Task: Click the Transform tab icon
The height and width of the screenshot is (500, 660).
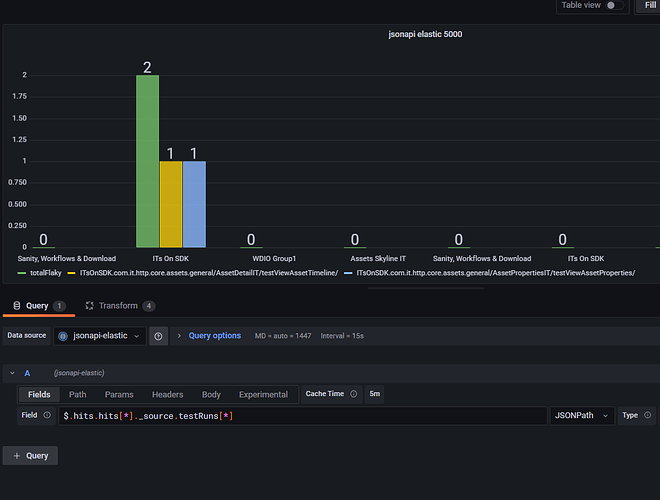Action: pyautogui.click(x=90, y=306)
